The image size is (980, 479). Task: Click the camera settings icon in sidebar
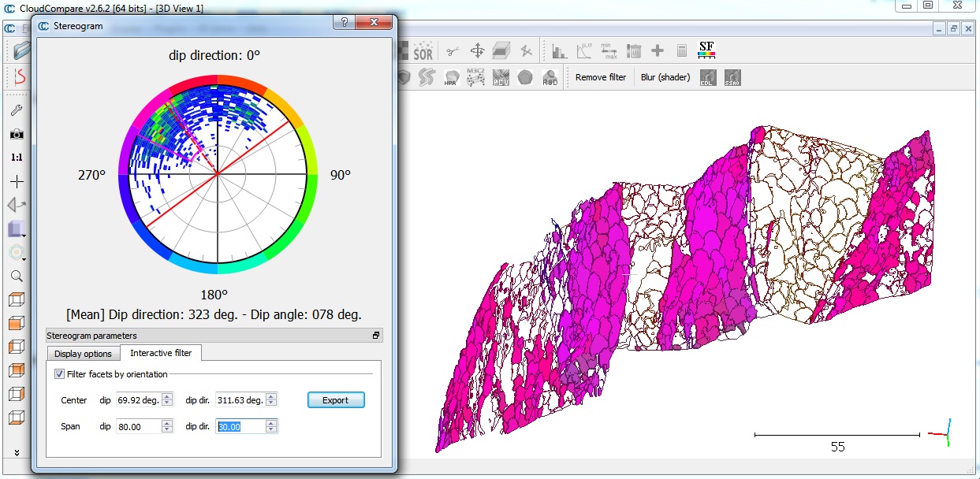click(x=17, y=134)
